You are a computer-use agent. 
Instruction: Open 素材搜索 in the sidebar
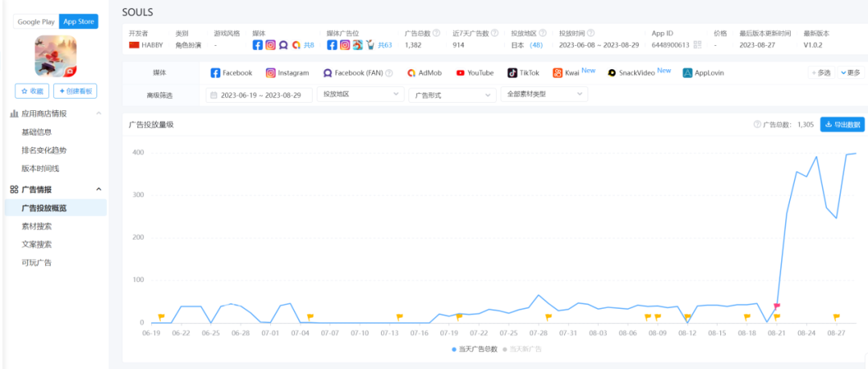pos(37,227)
